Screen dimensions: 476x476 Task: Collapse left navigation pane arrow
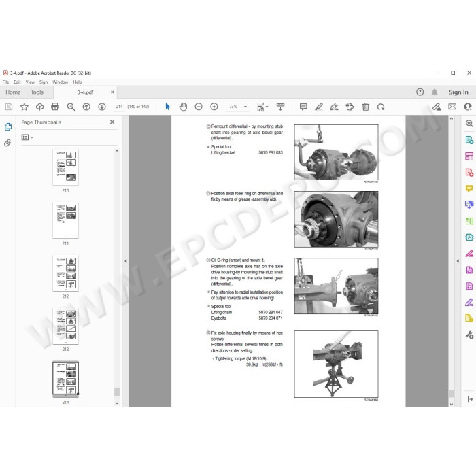click(x=125, y=260)
